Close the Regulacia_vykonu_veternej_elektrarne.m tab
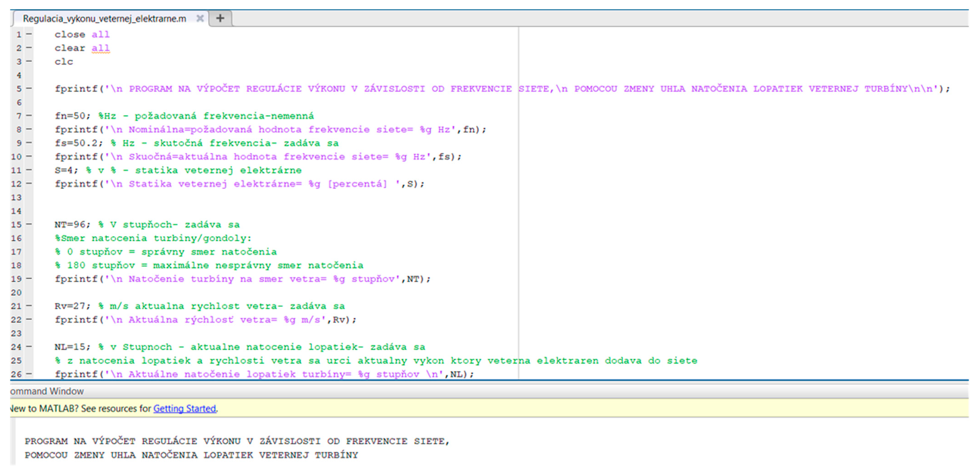This screenshot has width=980, height=472. pyautogui.click(x=200, y=18)
